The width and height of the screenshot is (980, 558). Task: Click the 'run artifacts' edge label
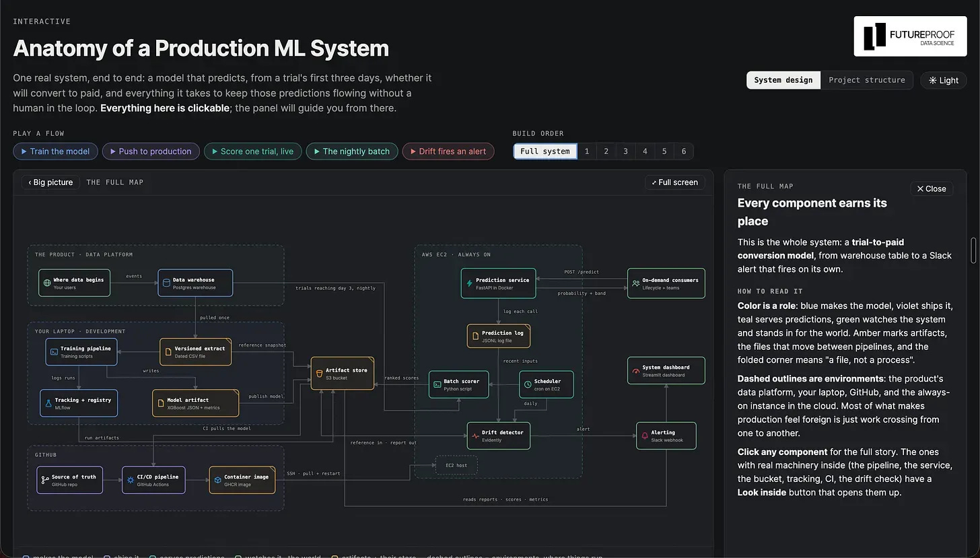[x=102, y=438]
